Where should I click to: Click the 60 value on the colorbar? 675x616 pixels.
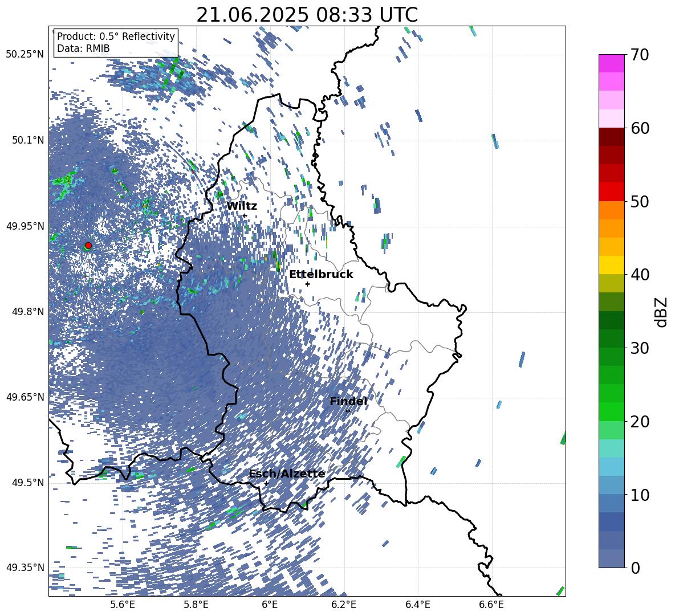(x=640, y=128)
